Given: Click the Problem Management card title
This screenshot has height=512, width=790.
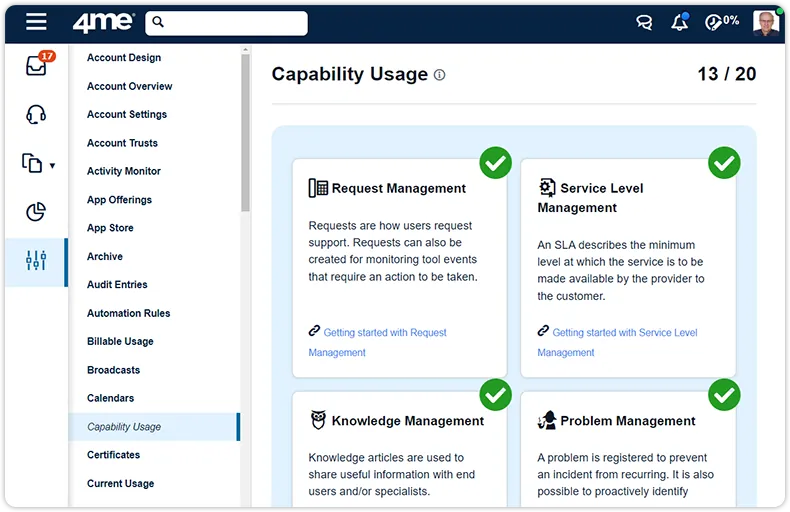Looking at the screenshot, I should pos(628,421).
